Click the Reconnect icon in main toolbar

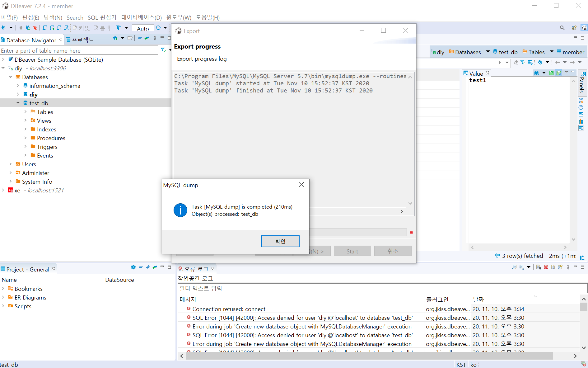click(28, 28)
